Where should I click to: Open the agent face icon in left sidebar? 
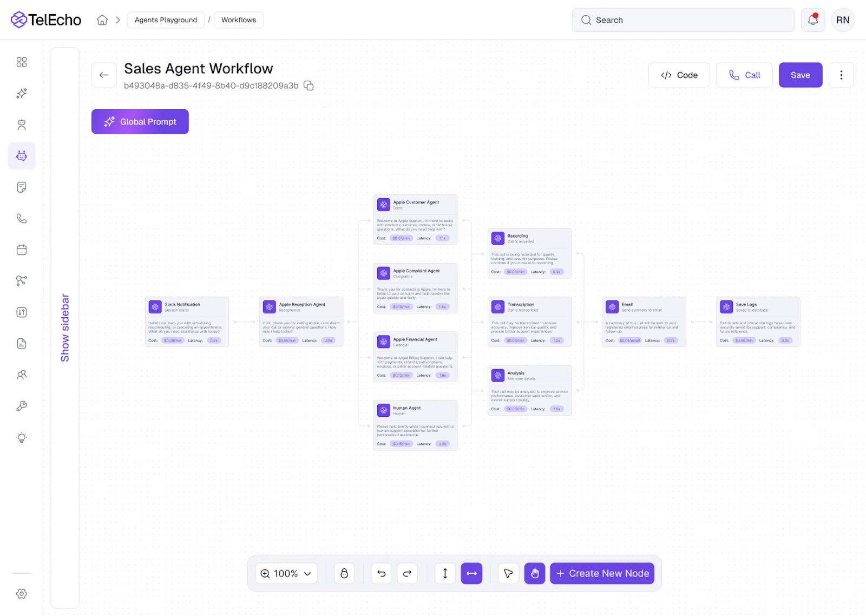tap(22, 125)
